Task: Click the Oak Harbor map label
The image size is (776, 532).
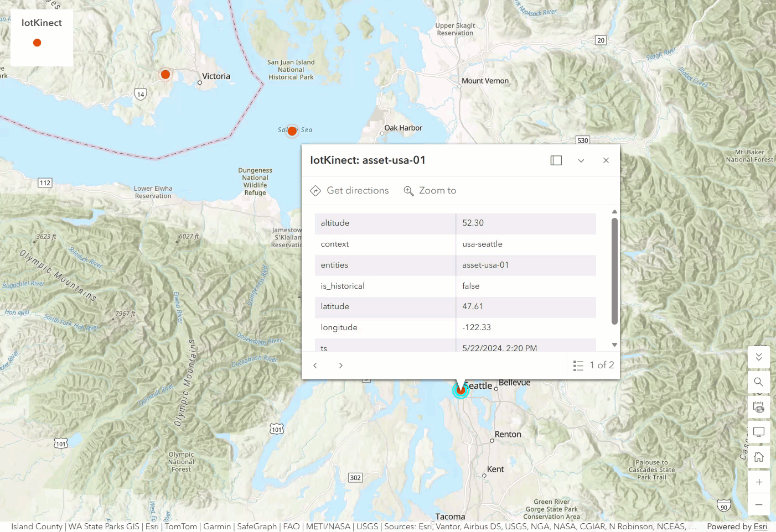Action: point(403,128)
